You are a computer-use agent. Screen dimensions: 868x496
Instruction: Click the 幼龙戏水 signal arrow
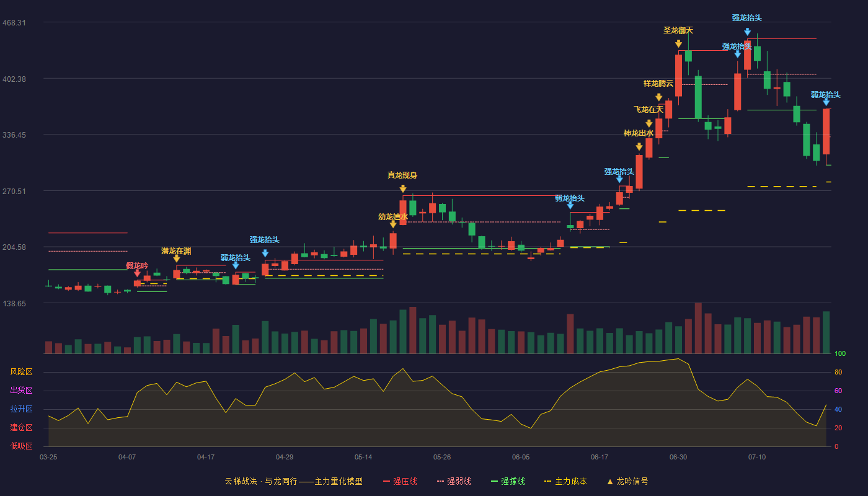click(x=393, y=224)
